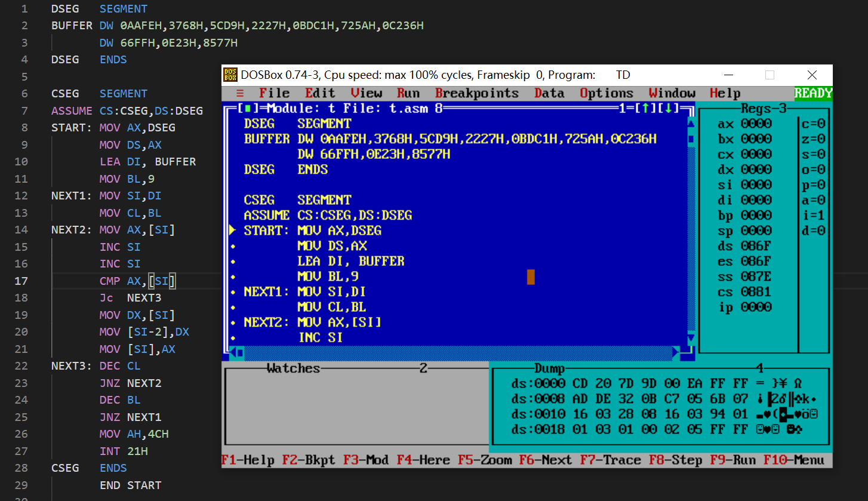Image resolution: width=868 pixels, height=501 pixels.
Task: Click F10-Menu in the function key bar
Action: [794, 460]
